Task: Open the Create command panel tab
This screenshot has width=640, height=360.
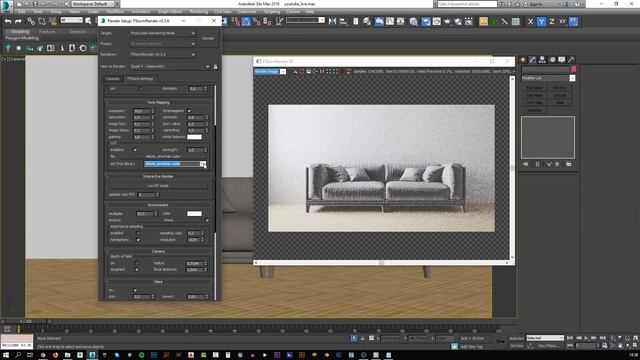Action: [x=523, y=60]
